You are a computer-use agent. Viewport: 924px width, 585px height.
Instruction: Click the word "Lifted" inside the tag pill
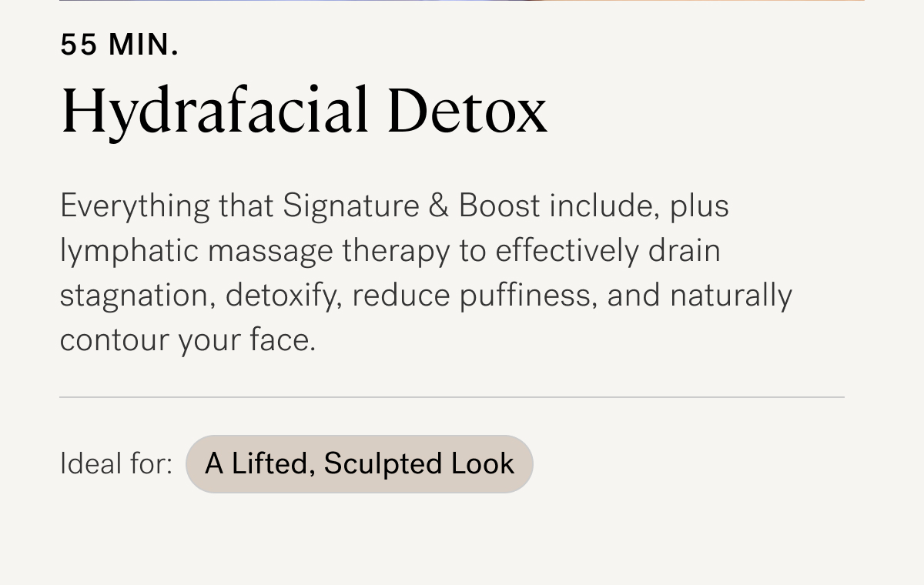(273, 464)
